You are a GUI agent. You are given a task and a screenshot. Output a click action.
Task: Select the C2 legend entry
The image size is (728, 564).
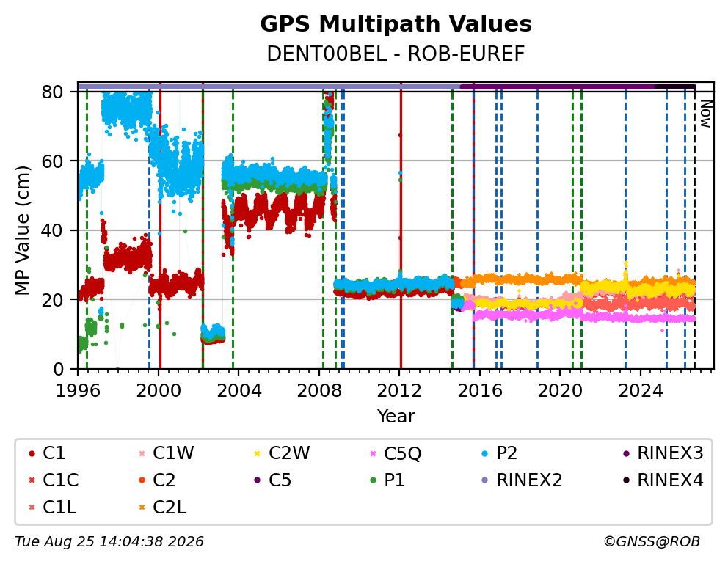click(x=157, y=480)
